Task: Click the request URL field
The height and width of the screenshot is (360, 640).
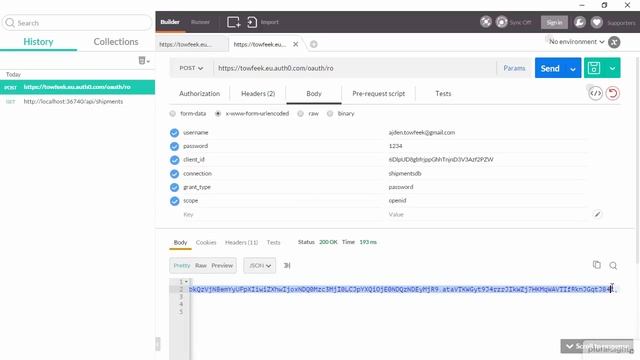Action: (354, 68)
